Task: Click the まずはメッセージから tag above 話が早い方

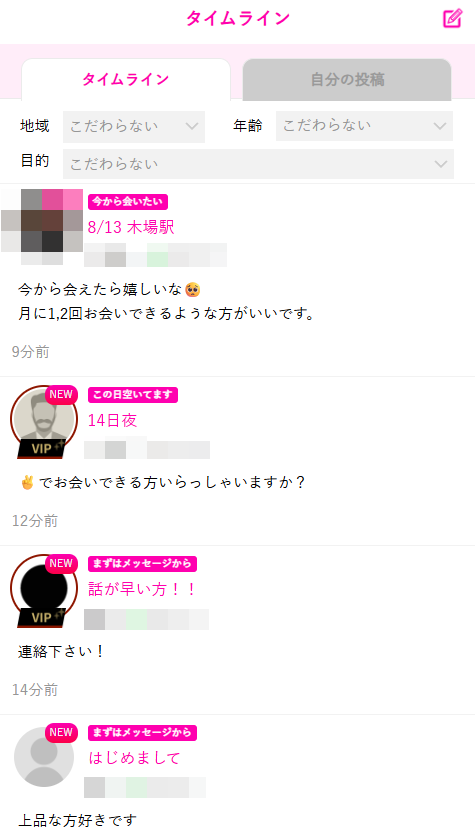Action: pyautogui.click(x=142, y=564)
